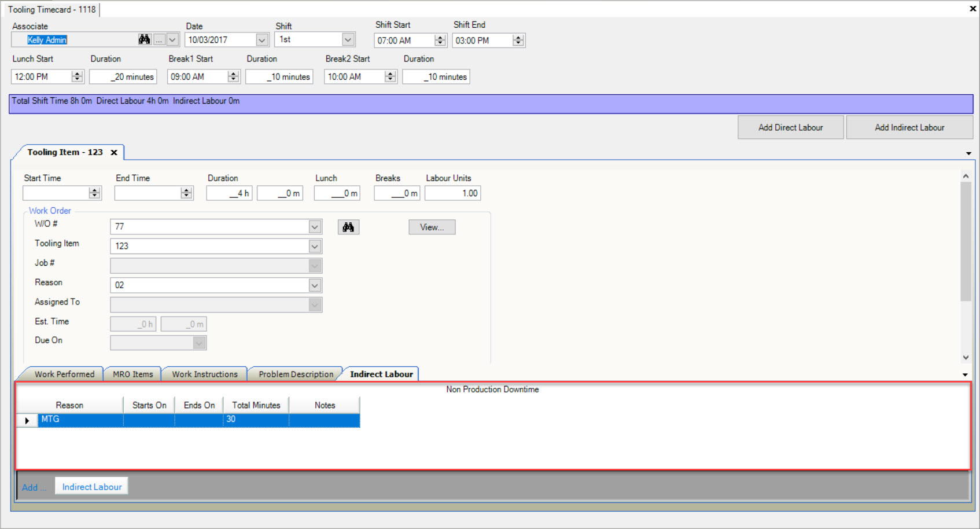Open the W/O # dropdown showing 77
The height and width of the screenshot is (529, 980).
pyautogui.click(x=315, y=227)
